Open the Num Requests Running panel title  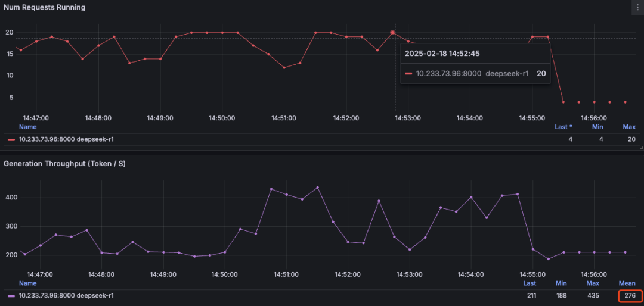[x=44, y=8]
